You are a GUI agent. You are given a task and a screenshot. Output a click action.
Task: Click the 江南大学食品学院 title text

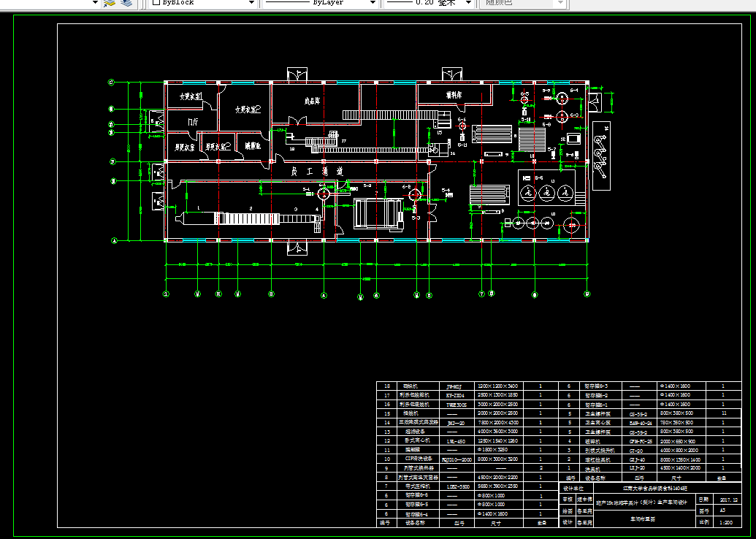(654, 489)
